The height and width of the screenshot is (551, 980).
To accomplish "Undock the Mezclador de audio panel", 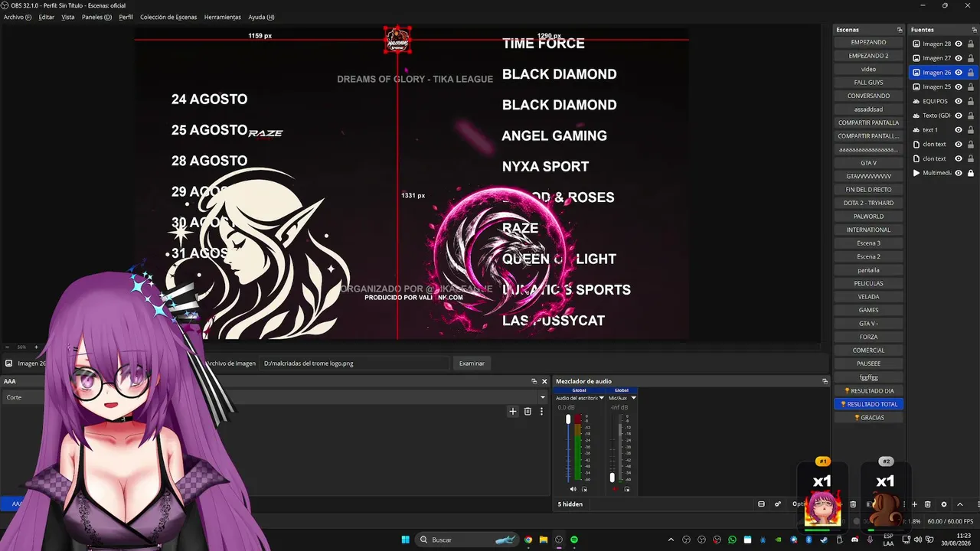I will [825, 381].
